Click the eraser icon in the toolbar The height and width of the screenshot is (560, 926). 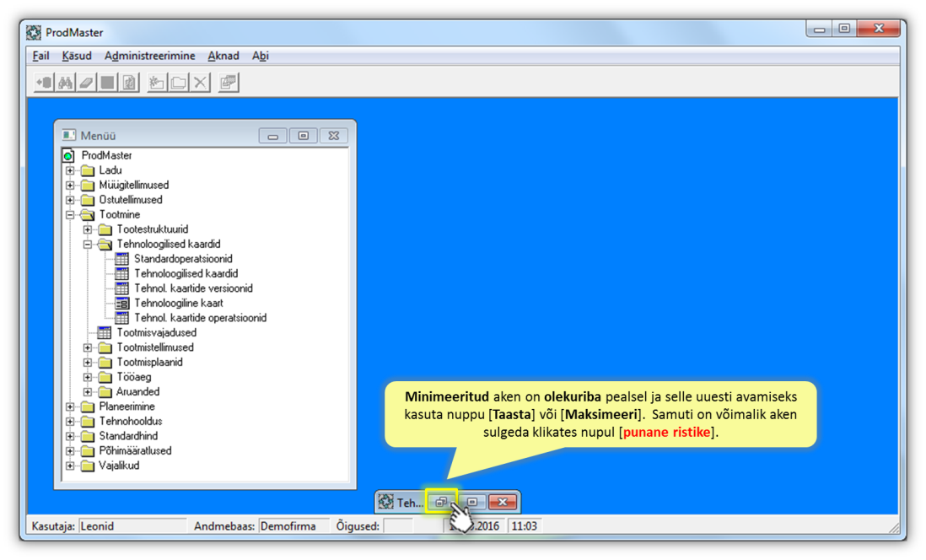86,83
